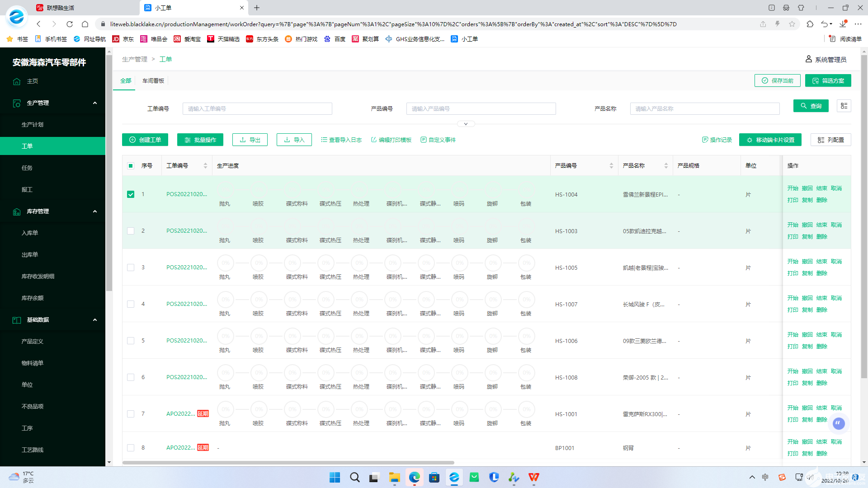
Task: Open browser extensions puzzle icon
Action: 810,24
